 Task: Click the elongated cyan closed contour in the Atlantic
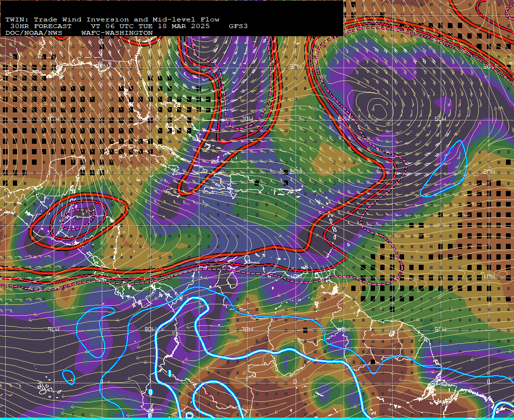[444, 169]
